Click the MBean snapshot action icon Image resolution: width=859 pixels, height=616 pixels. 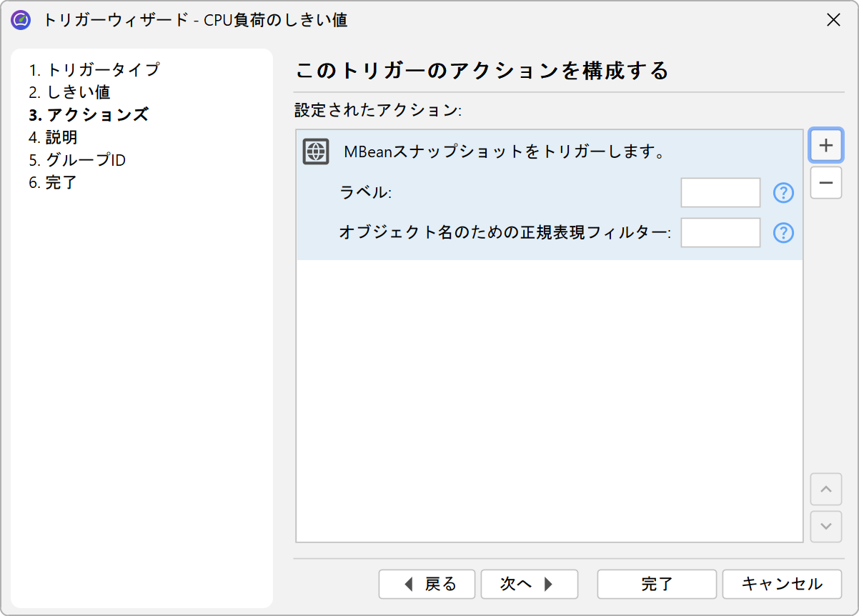[x=316, y=152]
